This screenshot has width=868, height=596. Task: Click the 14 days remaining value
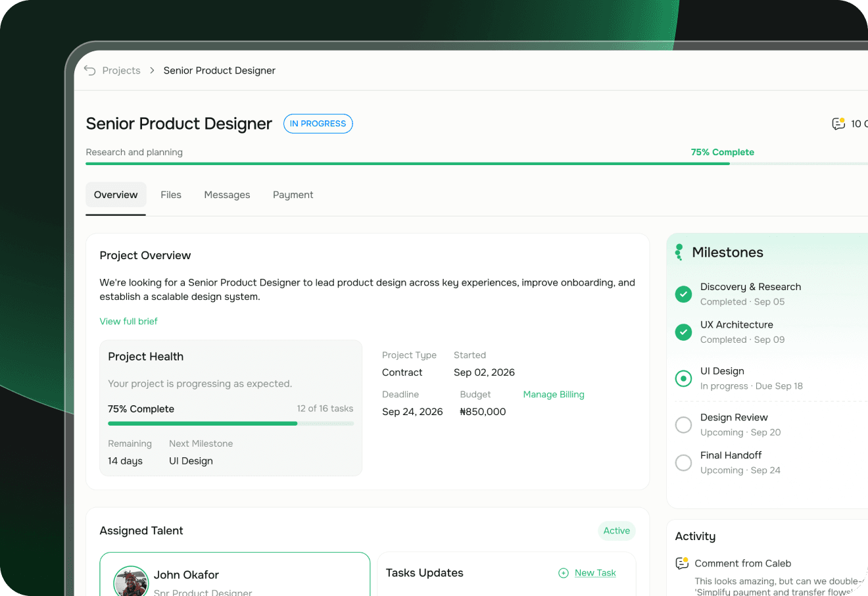(x=125, y=461)
